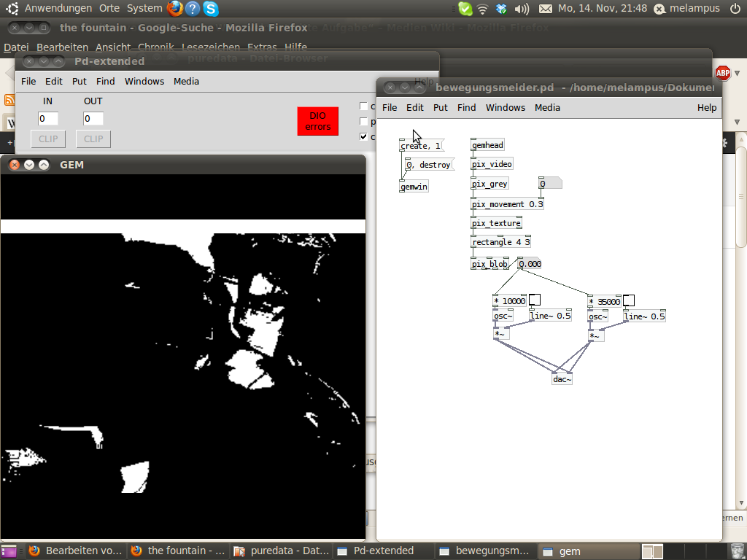Select the pix_movement 0.3 object

click(508, 204)
